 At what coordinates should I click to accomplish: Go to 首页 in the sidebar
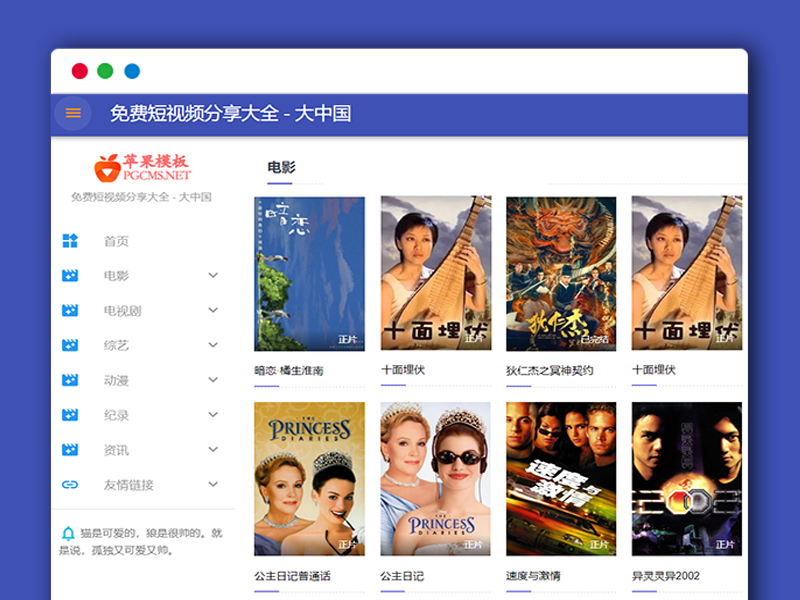point(116,241)
